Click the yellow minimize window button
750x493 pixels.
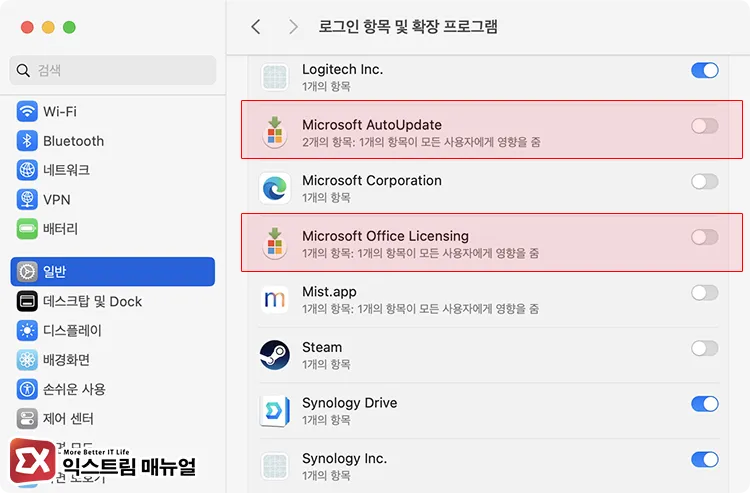pyautogui.click(x=48, y=27)
